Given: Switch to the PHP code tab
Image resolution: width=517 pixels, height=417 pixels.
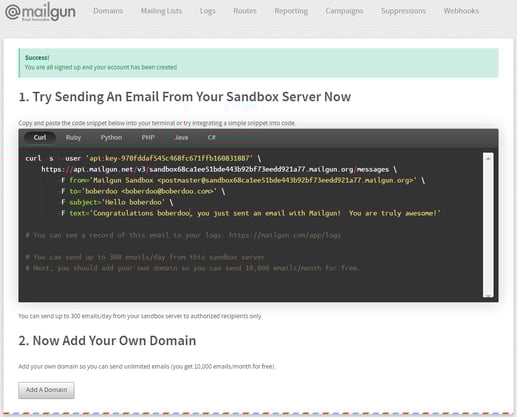Looking at the screenshot, I should click(148, 137).
